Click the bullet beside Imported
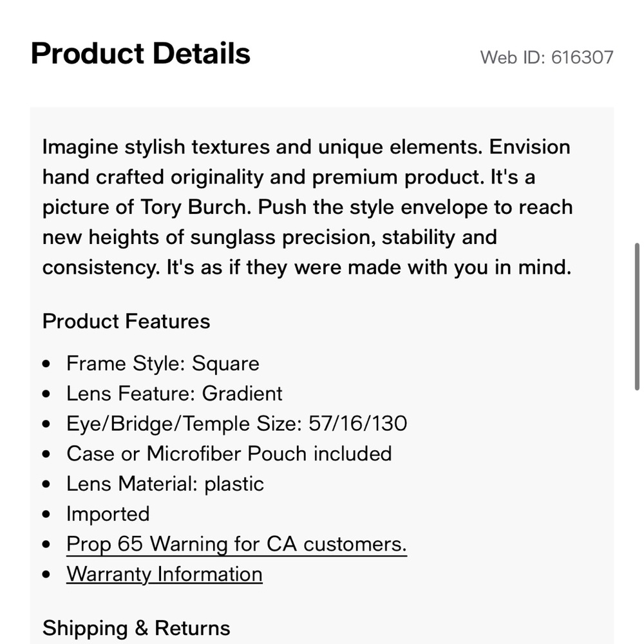 tap(46, 515)
